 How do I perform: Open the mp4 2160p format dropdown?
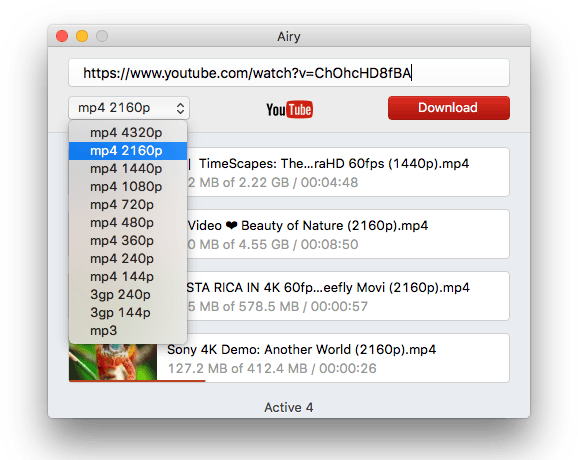pyautogui.click(x=129, y=108)
